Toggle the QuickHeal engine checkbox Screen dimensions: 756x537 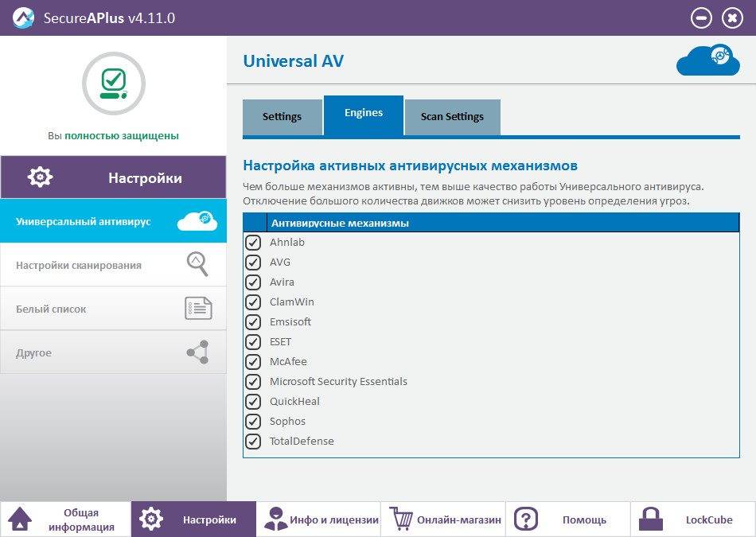(253, 401)
